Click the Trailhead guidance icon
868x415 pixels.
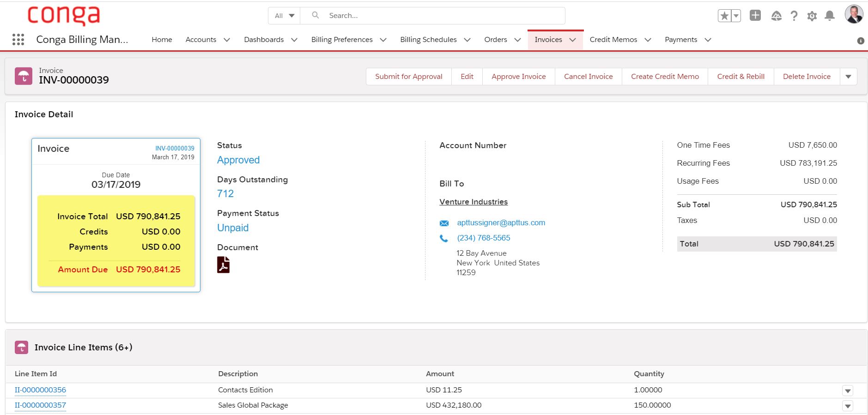point(776,16)
